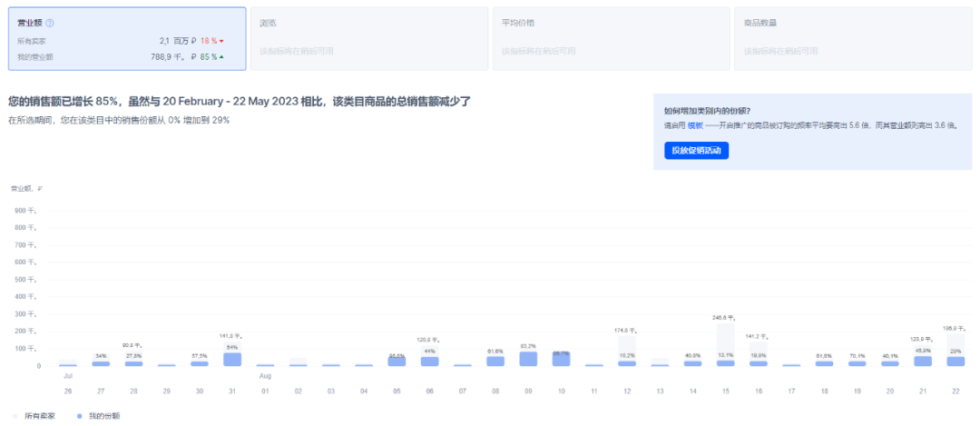Click the '174,8 千' value label above the 12th
The height and width of the screenshot is (426, 980).
(x=627, y=331)
